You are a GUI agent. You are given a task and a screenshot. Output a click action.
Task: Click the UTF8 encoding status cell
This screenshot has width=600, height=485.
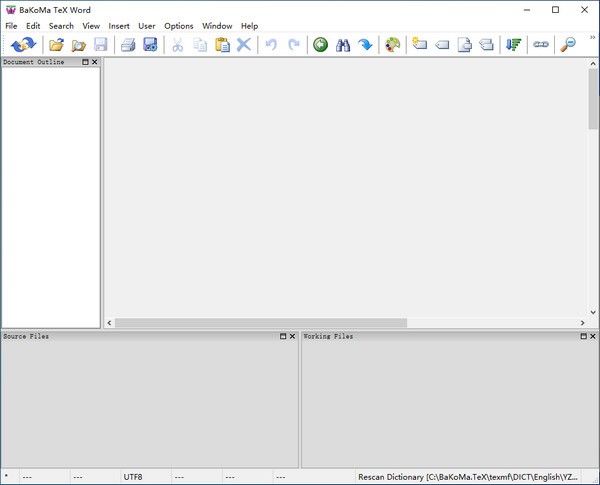pyautogui.click(x=145, y=477)
